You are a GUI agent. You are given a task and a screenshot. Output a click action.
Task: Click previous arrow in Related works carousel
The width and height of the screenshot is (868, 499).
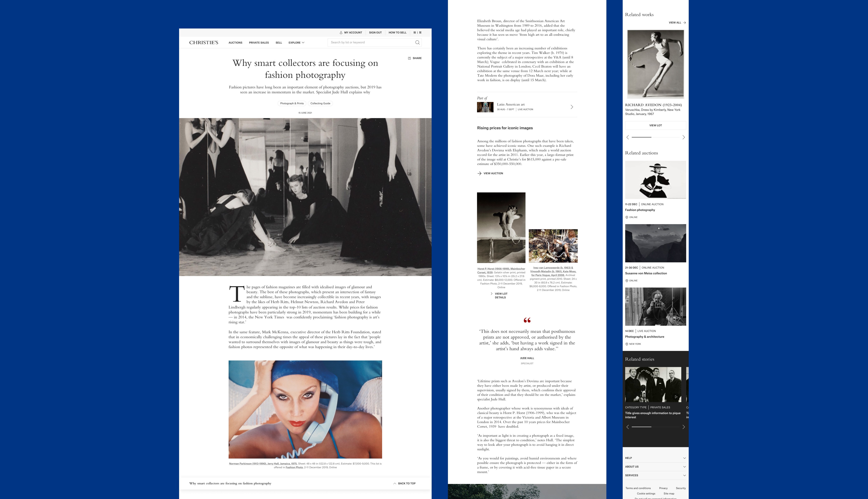tap(628, 137)
